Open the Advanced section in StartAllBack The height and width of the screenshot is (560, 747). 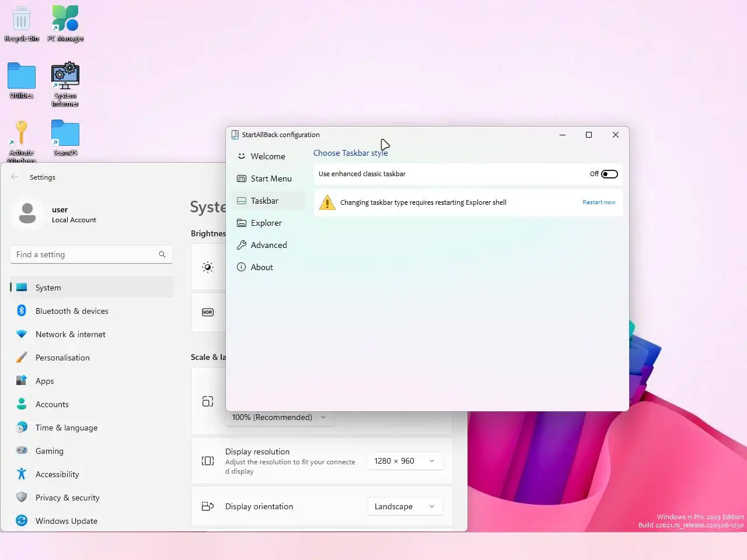pyautogui.click(x=268, y=245)
